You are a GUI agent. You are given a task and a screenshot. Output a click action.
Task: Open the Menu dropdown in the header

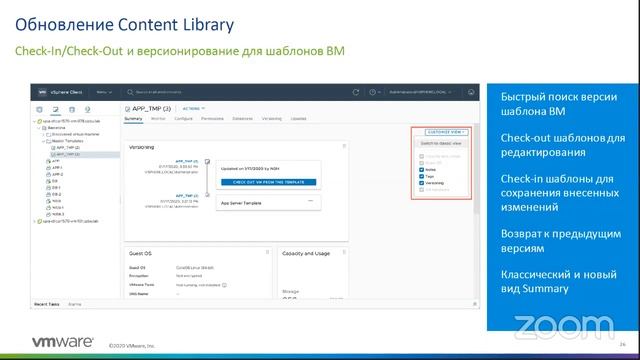(104, 92)
